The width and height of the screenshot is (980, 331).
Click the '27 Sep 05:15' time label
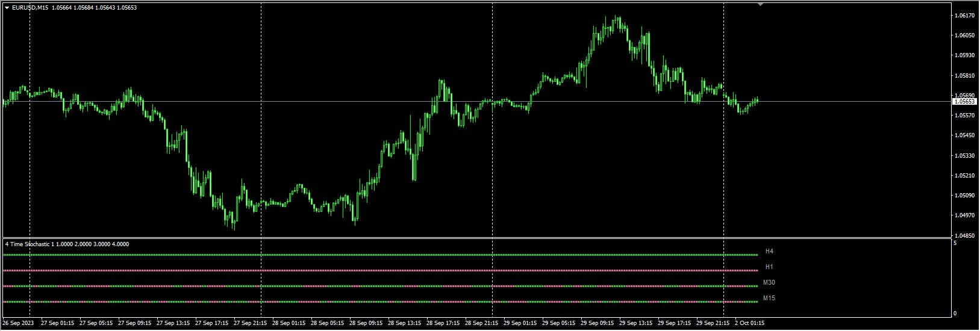pyautogui.click(x=96, y=323)
